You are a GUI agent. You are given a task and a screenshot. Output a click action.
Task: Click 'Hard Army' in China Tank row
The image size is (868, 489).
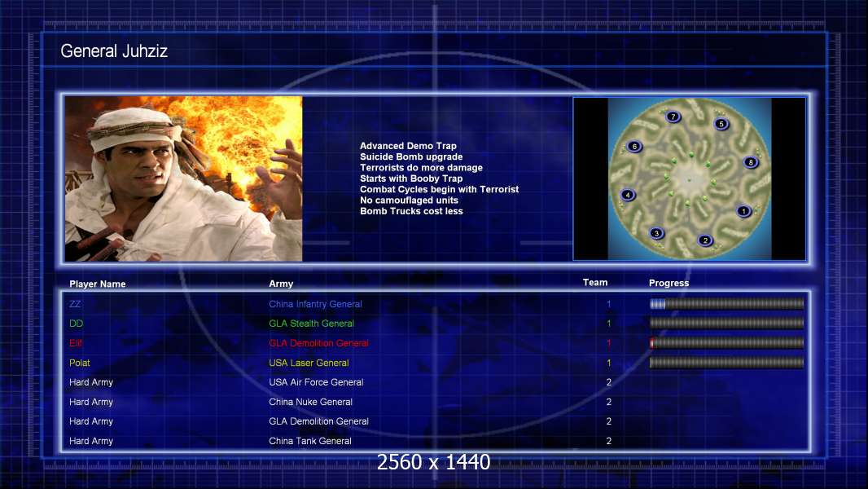click(90, 442)
